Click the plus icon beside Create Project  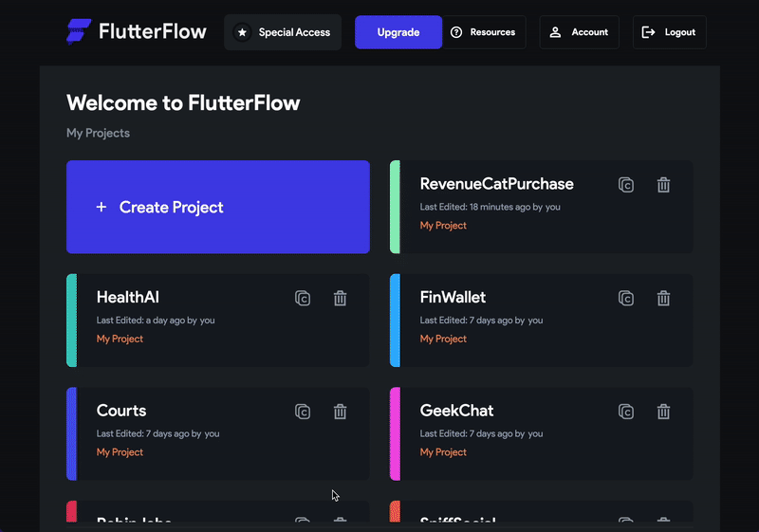(102, 207)
